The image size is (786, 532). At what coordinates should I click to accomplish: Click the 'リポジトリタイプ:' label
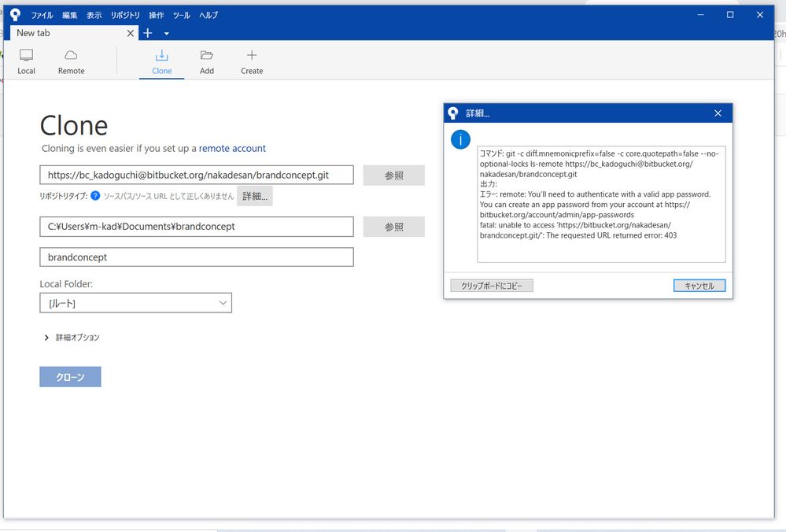[64, 196]
